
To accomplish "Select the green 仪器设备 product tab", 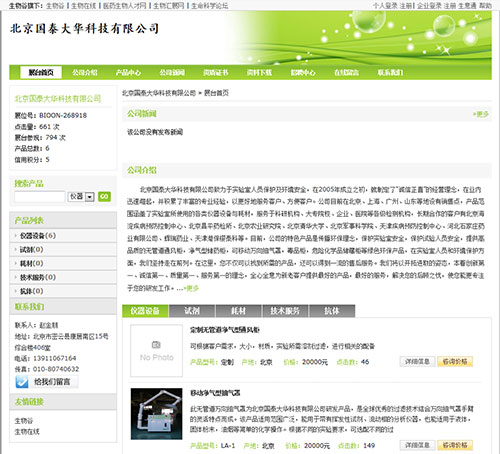I will coord(145,311).
